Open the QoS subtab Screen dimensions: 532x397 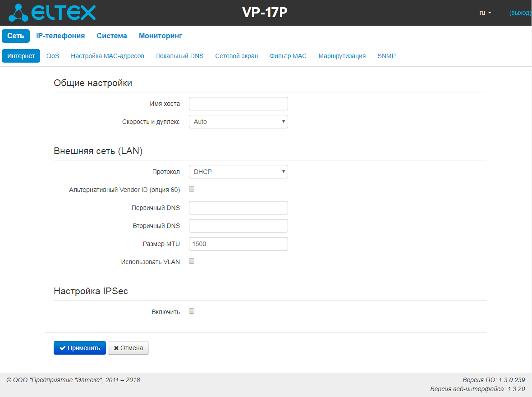(x=53, y=56)
